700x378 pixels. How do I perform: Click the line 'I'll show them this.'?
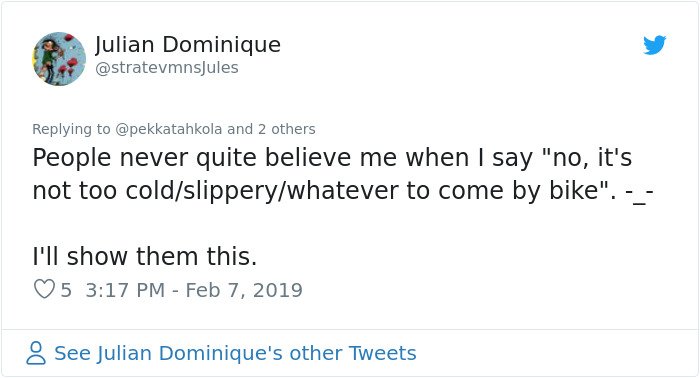tap(145, 257)
